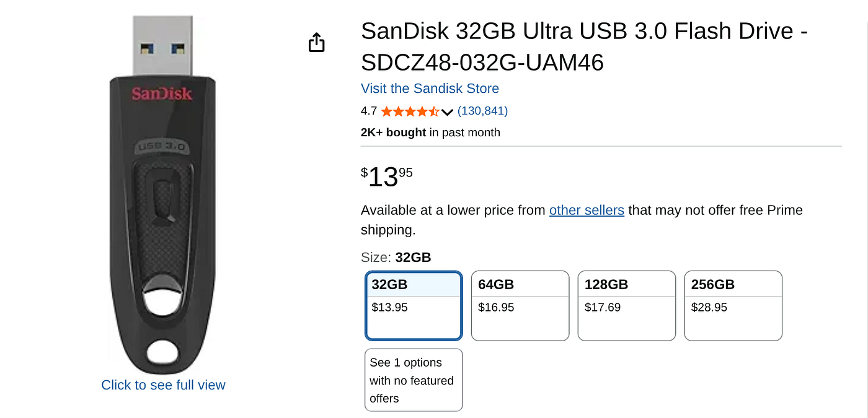Click the "2K+ bought in past month" text
Viewport: 868px width, 418px height.
tap(430, 133)
